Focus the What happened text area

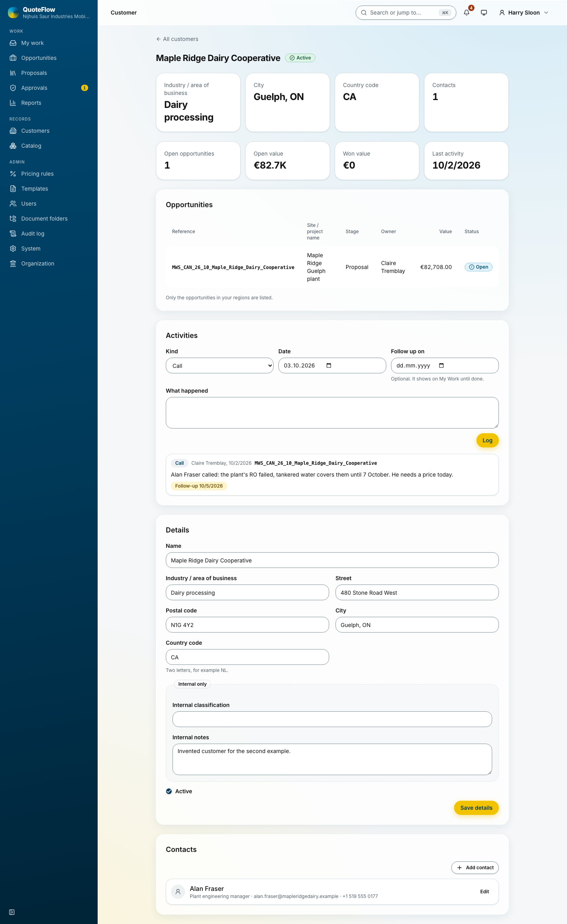click(x=332, y=413)
